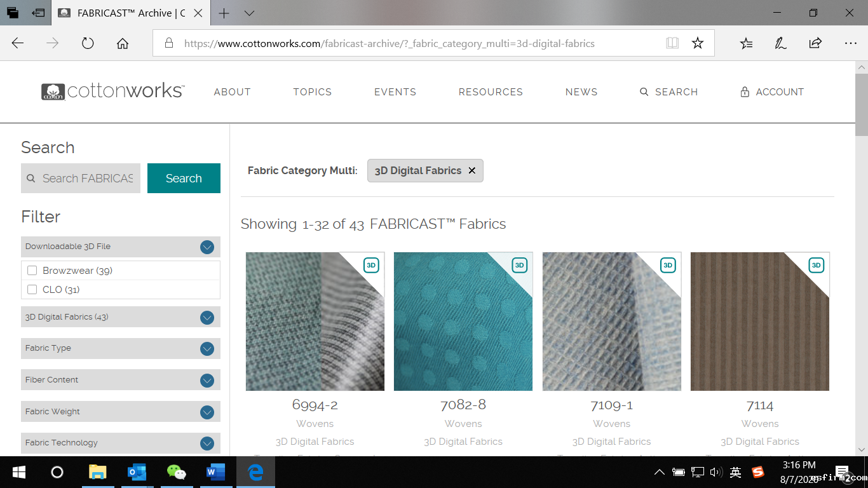The width and height of the screenshot is (868, 488).
Task: Click 3D badge on fabric 7082-8
Action: point(519,265)
